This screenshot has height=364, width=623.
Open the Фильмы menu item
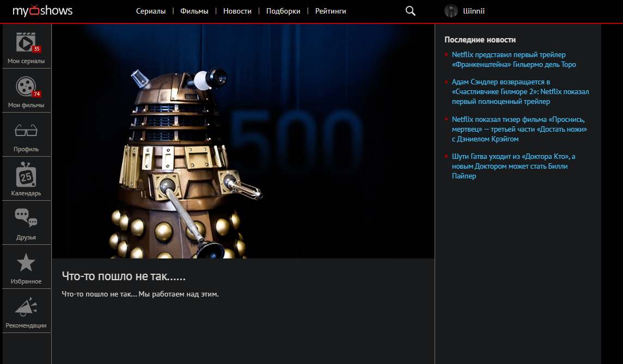(194, 11)
